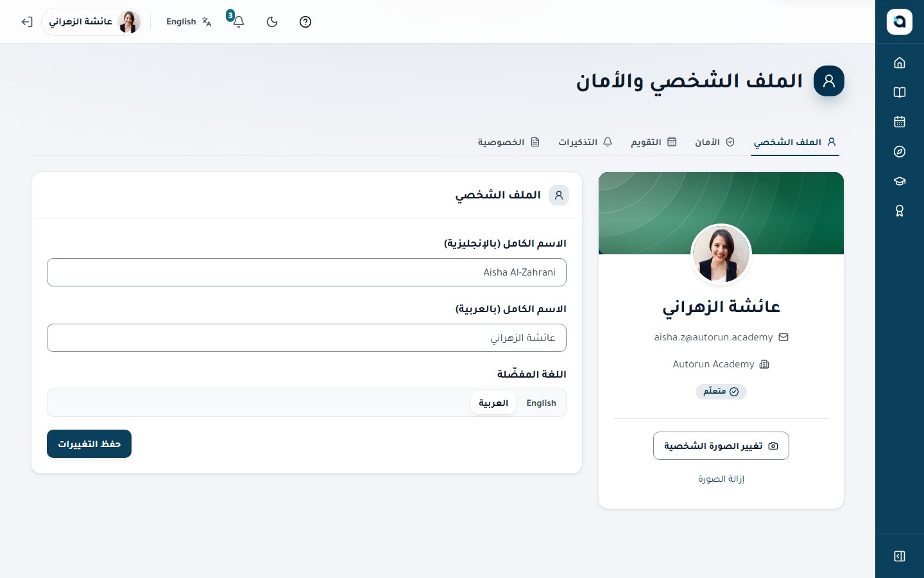The height and width of the screenshot is (578, 924).
Task: Open the graduation cap icon in sidebar
Action: 900,180
